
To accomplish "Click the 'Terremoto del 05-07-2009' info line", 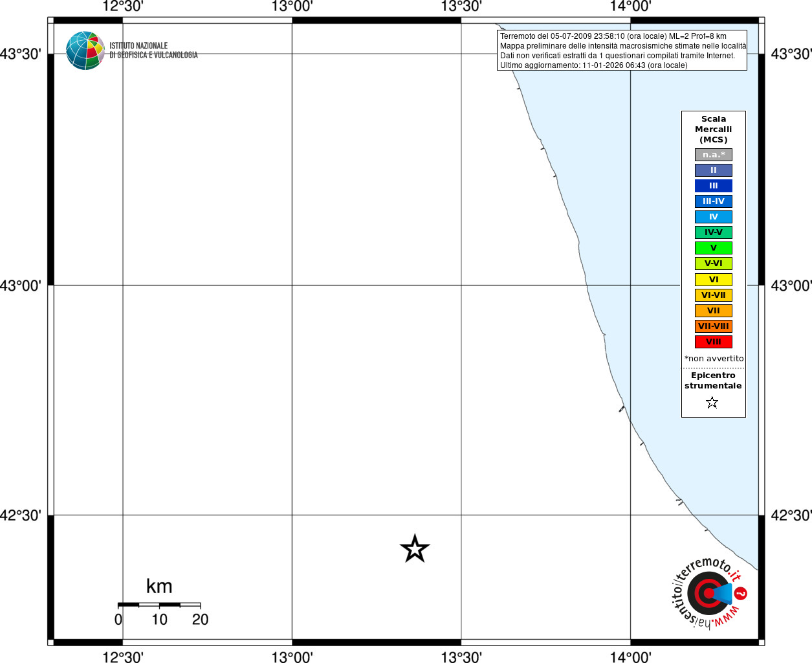I will [x=613, y=36].
